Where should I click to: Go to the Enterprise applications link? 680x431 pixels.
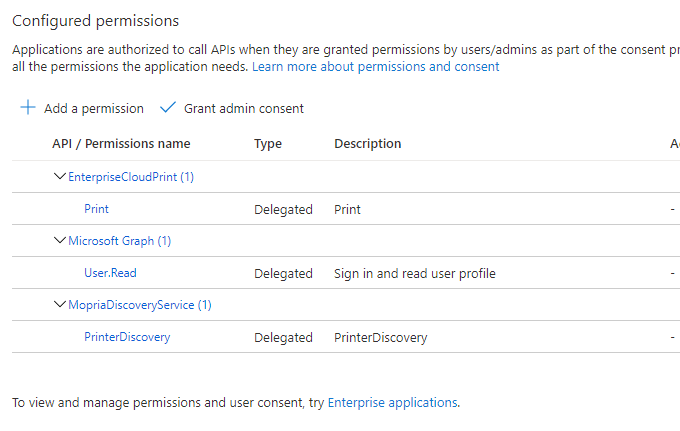click(392, 403)
